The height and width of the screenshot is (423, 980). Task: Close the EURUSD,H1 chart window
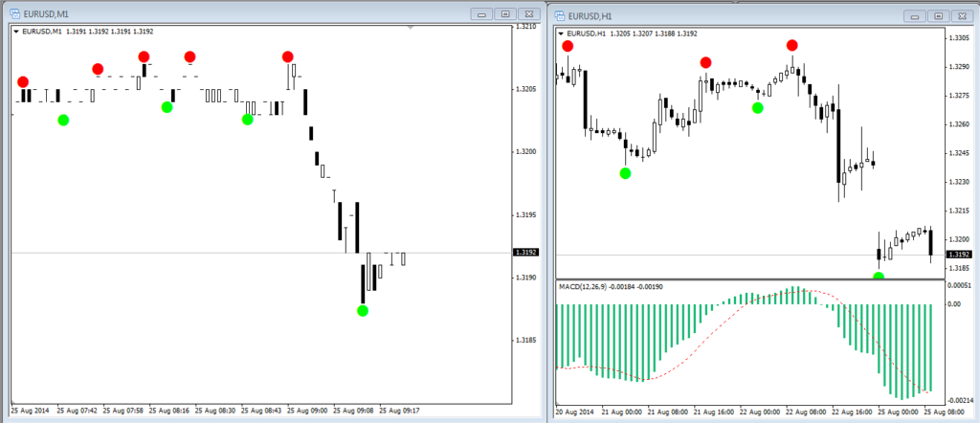tap(963, 15)
